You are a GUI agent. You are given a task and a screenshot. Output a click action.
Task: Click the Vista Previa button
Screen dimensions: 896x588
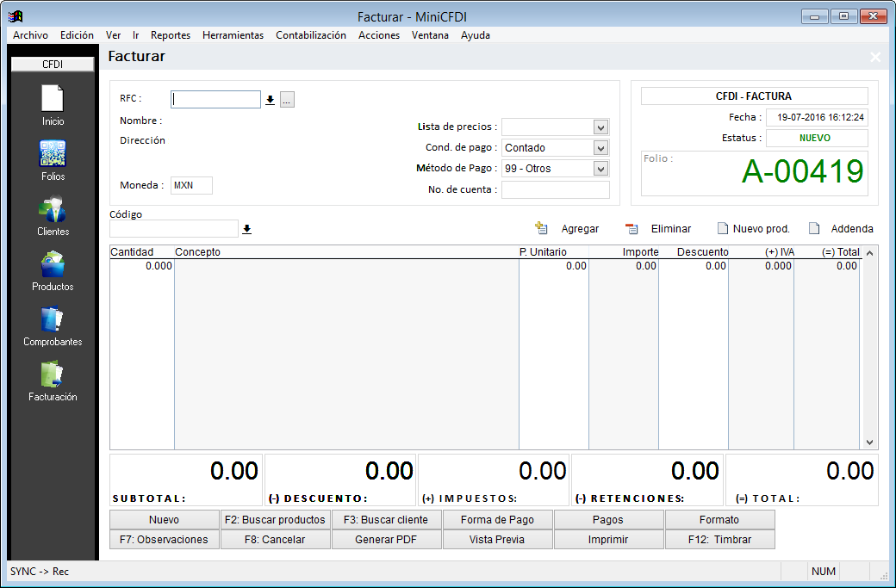click(x=497, y=540)
